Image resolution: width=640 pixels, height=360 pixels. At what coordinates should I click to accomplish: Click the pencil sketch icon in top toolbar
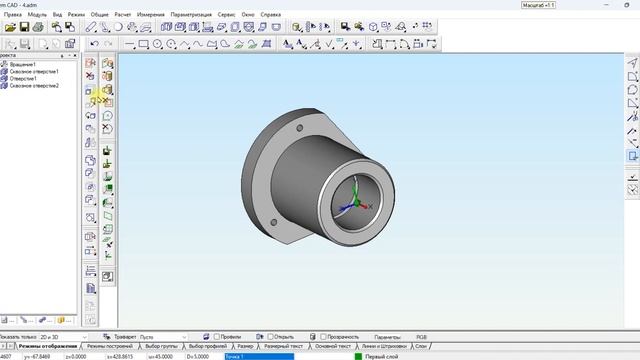click(x=91, y=27)
